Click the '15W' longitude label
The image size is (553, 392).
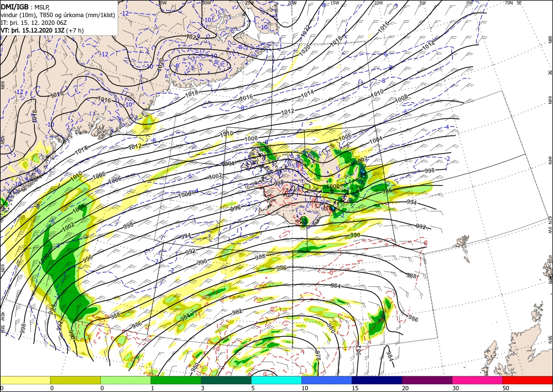pos(335,3)
